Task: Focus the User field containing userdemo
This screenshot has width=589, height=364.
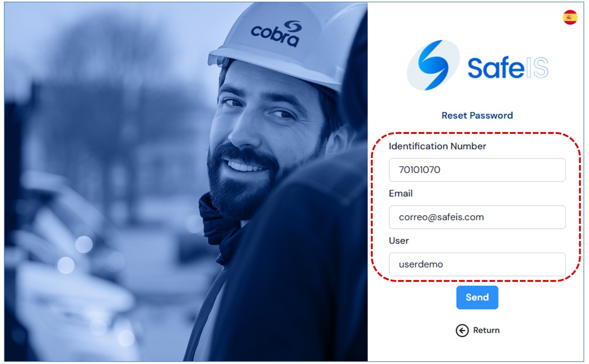Action: tap(477, 265)
